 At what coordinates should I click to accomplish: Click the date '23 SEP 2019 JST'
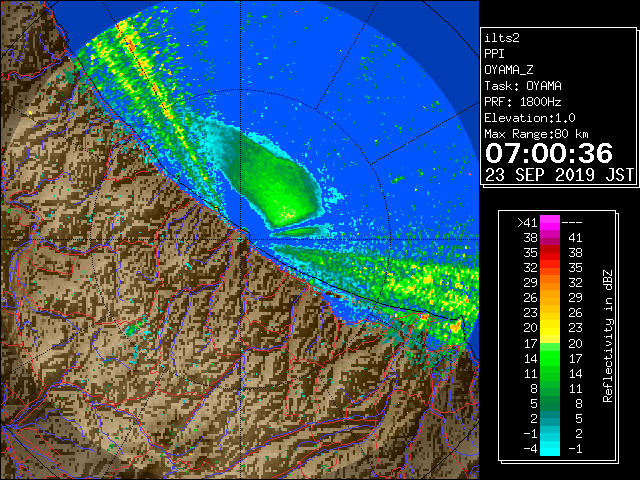[559, 175]
